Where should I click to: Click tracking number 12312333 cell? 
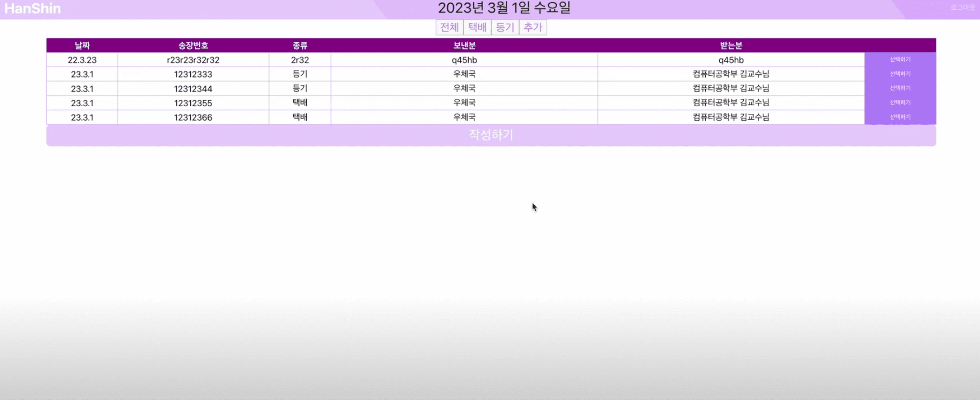pyautogui.click(x=193, y=74)
